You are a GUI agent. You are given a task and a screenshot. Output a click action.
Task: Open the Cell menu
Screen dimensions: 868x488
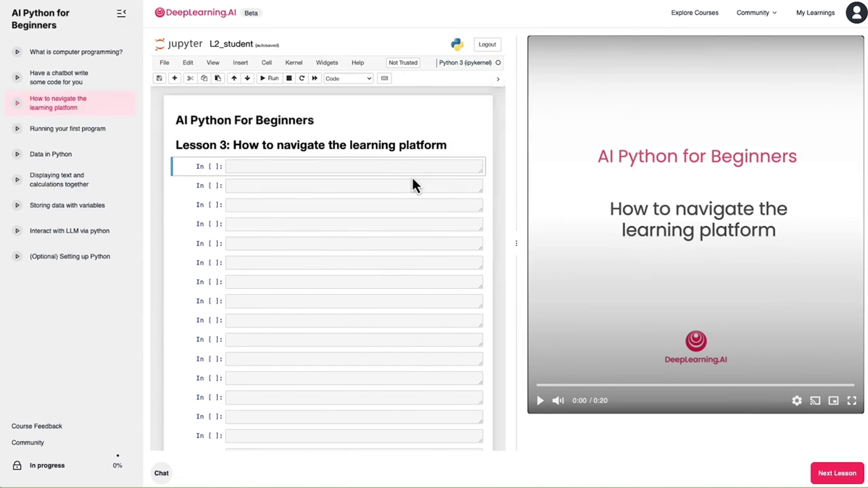[x=267, y=63]
